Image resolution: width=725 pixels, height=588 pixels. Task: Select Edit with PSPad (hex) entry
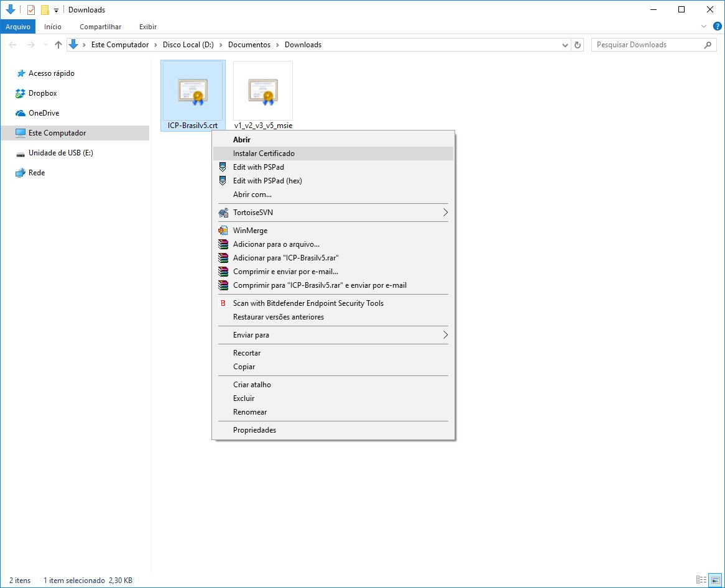coord(267,181)
